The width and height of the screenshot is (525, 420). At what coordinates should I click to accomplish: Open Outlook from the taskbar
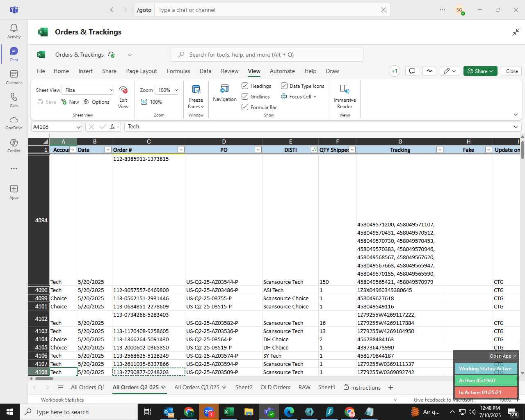pos(169,412)
